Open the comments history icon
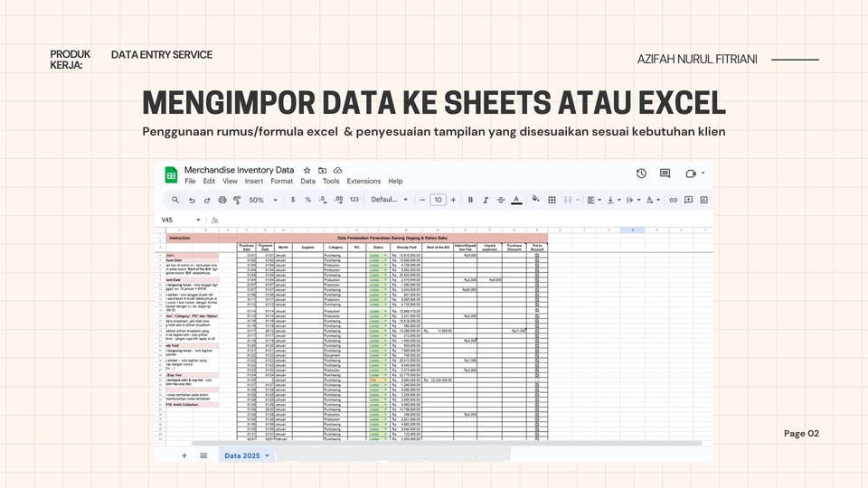The width and height of the screenshot is (868, 488). point(665,174)
